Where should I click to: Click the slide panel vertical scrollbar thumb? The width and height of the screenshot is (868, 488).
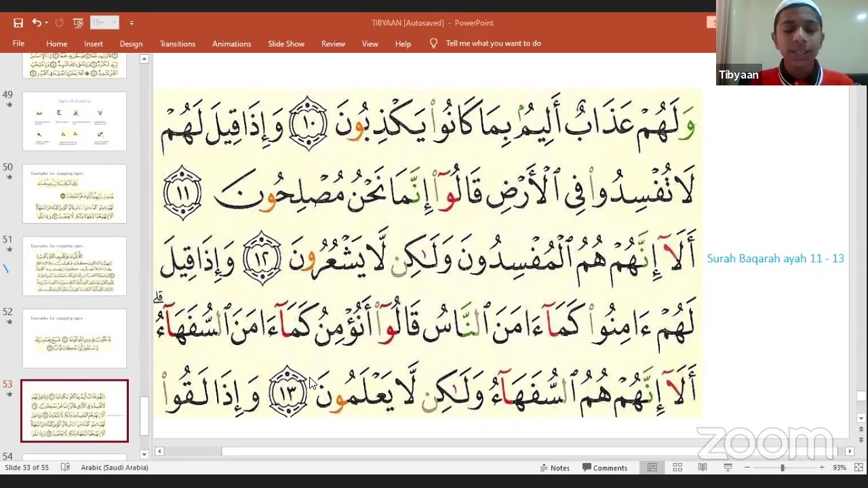pos(144,415)
